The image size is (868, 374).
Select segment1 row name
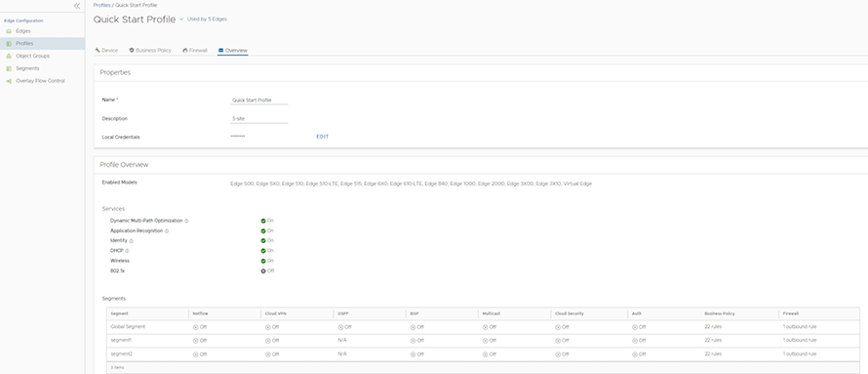click(x=121, y=340)
